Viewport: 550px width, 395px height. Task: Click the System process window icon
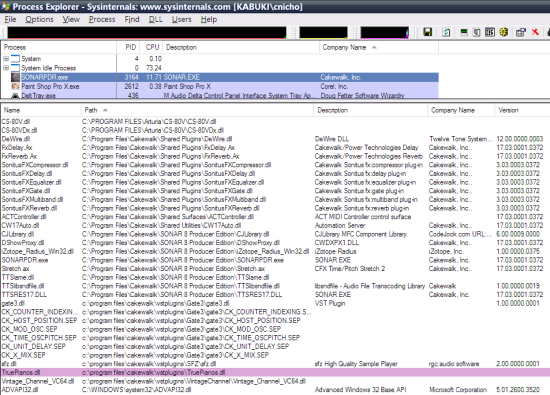15,59
